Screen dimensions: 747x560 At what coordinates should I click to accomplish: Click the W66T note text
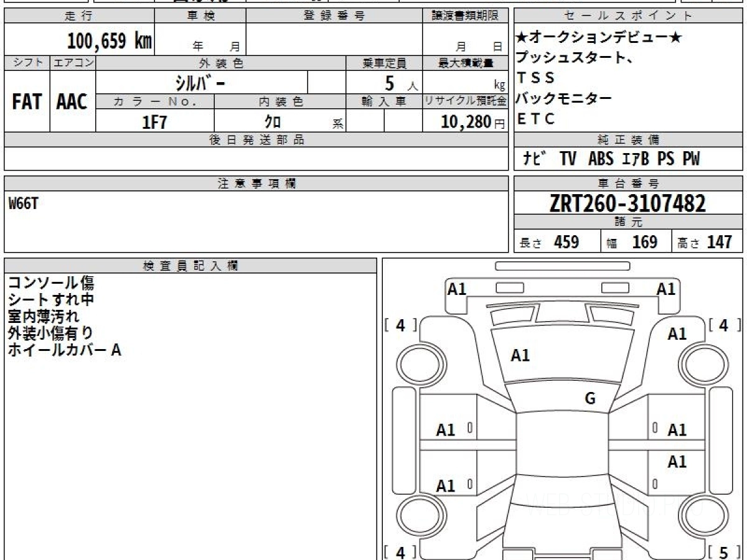[23, 204]
